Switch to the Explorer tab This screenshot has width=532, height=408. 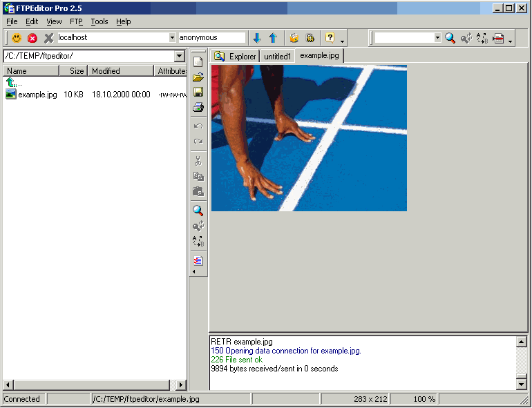pyautogui.click(x=235, y=57)
